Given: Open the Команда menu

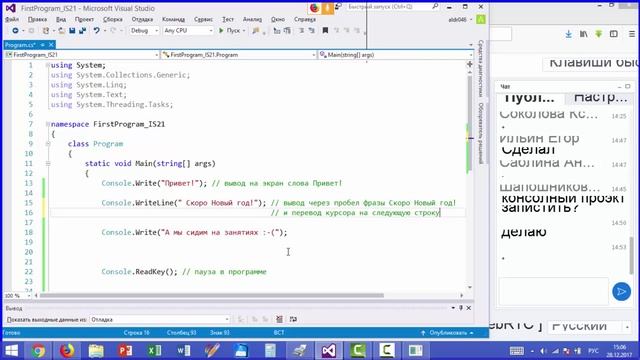Looking at the screenshot, I should pyautogui.click(x=173, y=20).
